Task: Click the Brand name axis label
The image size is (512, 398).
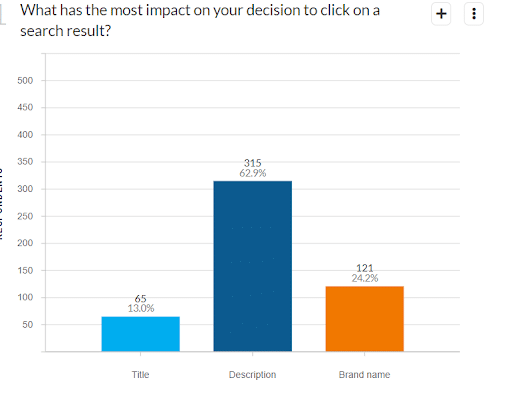Action: click(364, 375)
